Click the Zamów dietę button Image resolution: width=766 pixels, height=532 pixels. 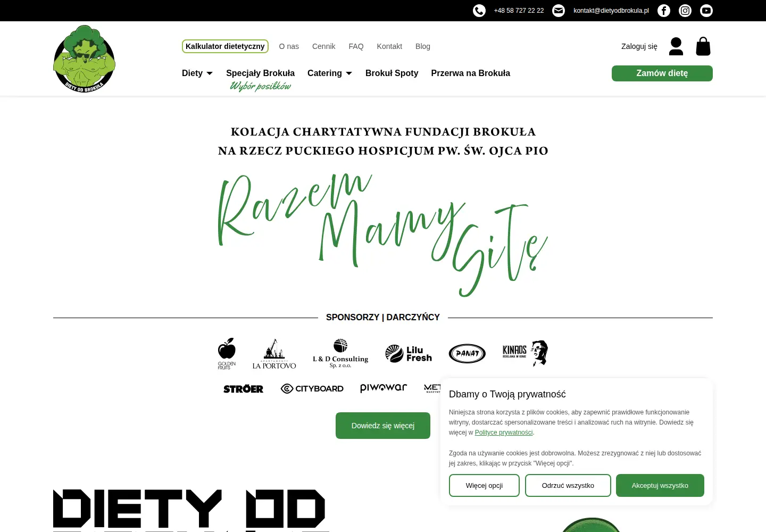click(x=662, y=73)
